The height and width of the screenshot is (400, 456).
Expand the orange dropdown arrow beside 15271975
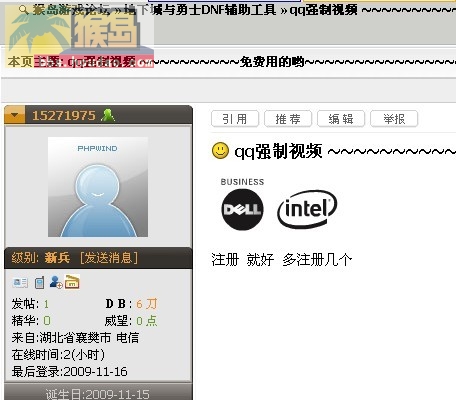click(x=14, y=115)
